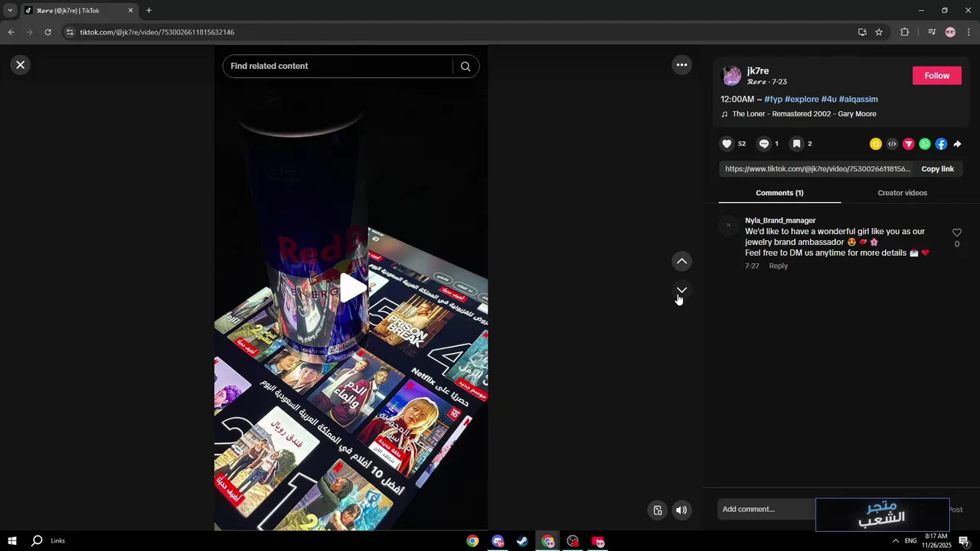This screenshot has width=980, height=551.
Task: Mute the video sound
Action: pos(681,510)
